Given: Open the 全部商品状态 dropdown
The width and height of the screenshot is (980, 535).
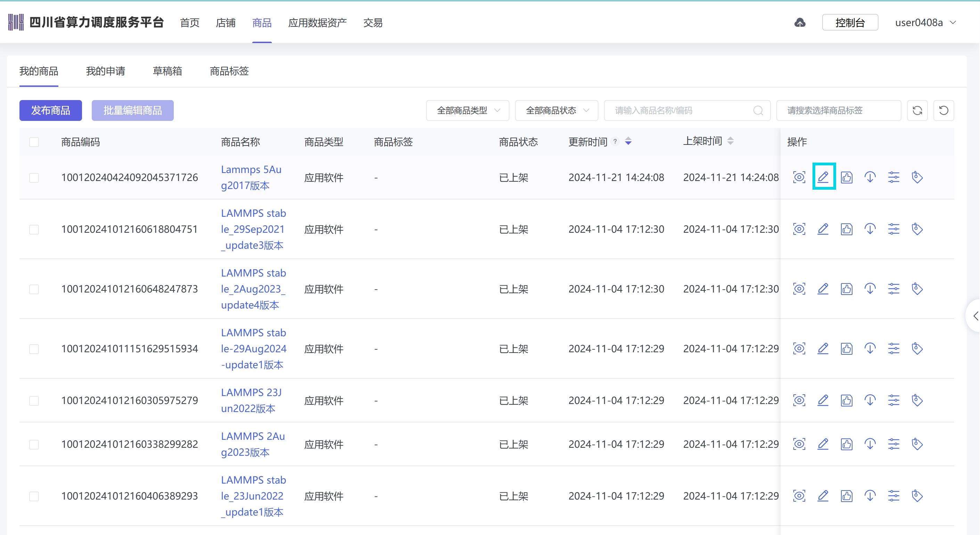Looking at the screenshot, I should pos(556,110).
